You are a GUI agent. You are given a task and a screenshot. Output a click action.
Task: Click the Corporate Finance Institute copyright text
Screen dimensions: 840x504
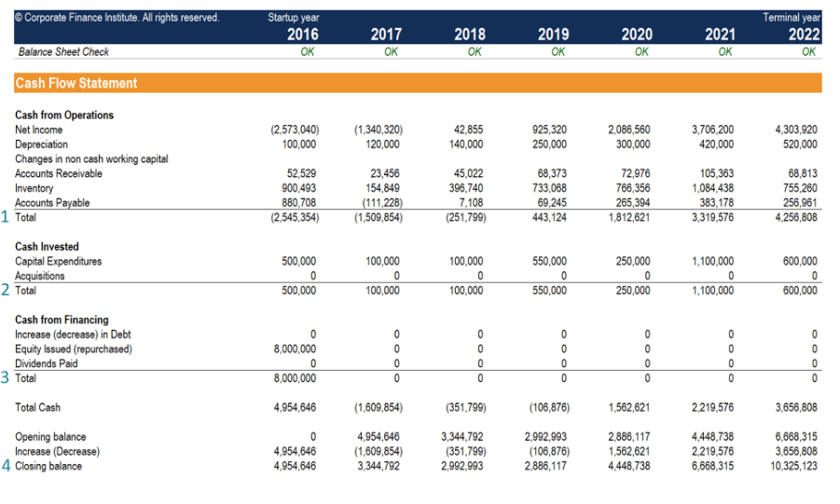117,19
